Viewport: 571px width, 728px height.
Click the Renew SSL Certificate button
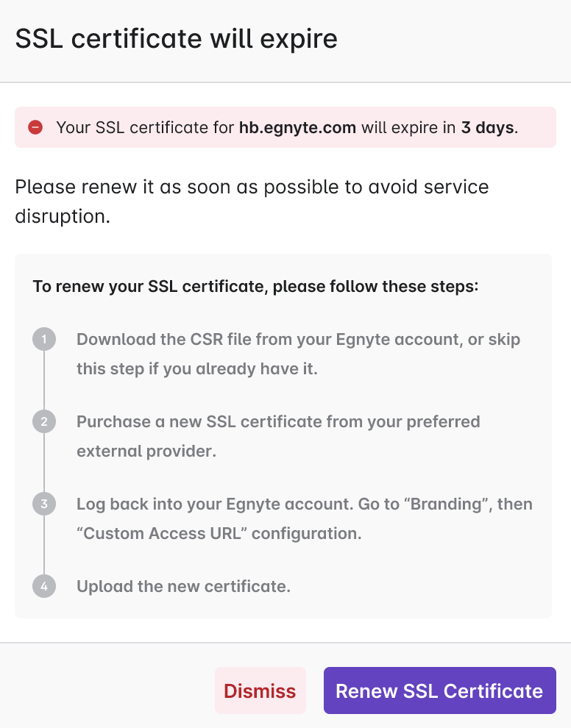[439, 690]
